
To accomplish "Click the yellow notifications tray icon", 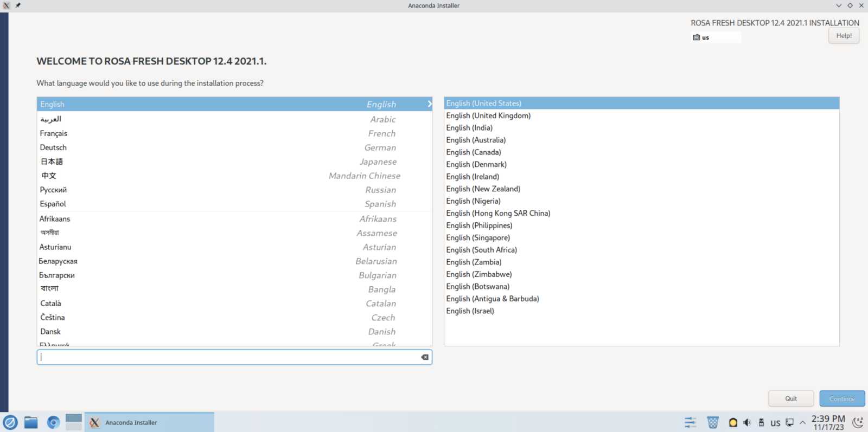I will coord(733,423).
